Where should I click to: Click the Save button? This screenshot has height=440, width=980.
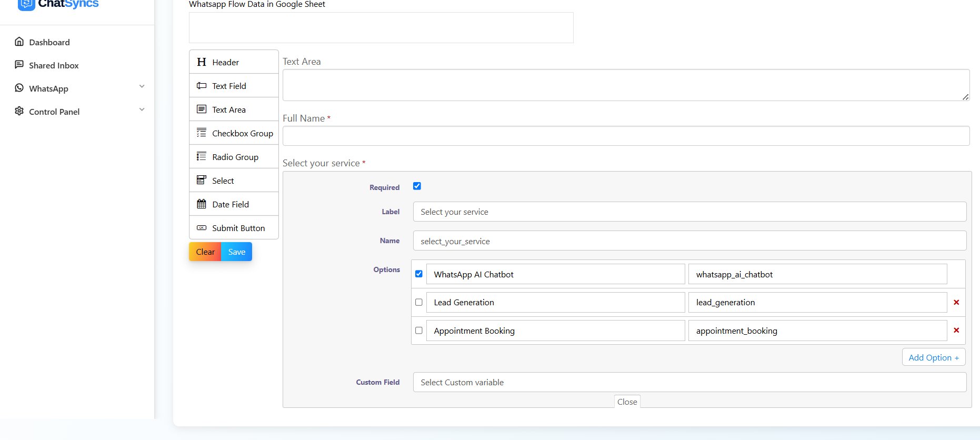click(237, 252)
